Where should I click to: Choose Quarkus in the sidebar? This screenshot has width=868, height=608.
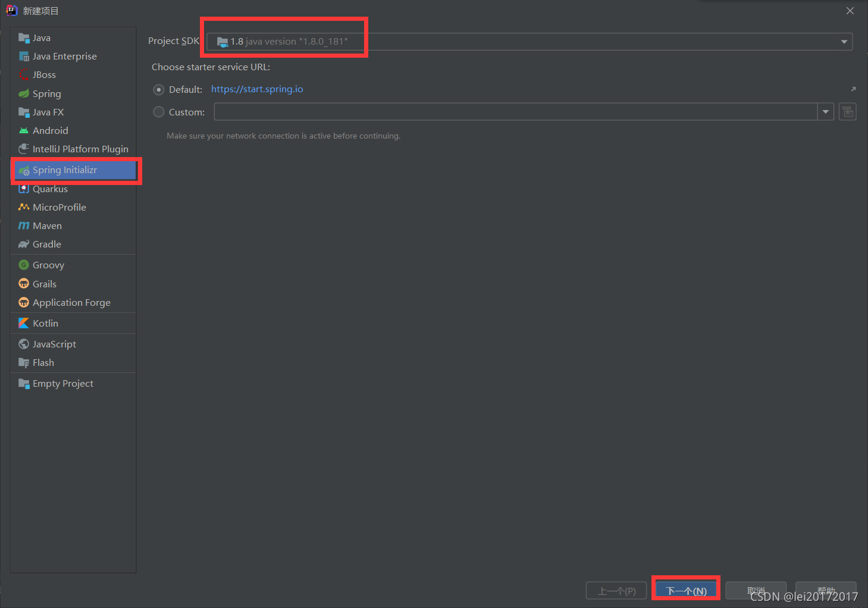73,189
